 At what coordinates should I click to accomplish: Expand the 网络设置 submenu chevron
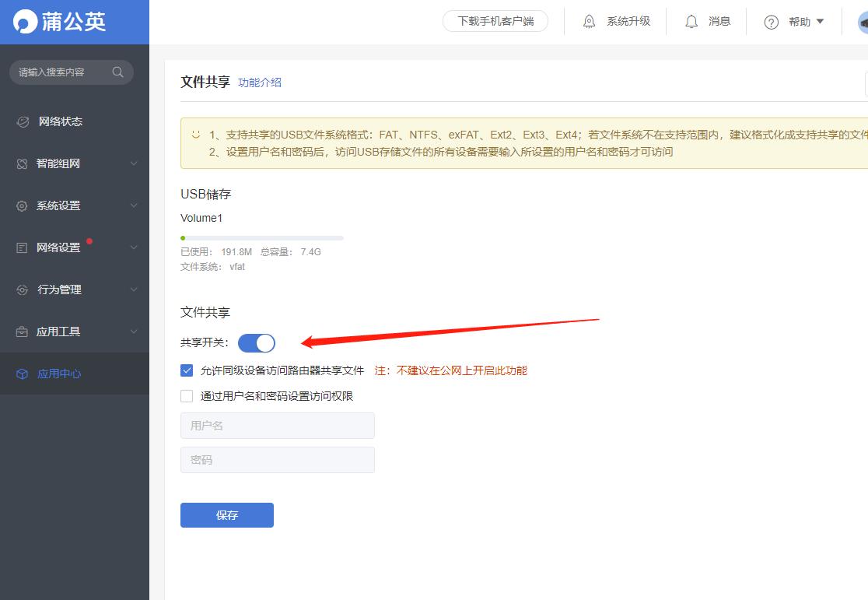133,247
